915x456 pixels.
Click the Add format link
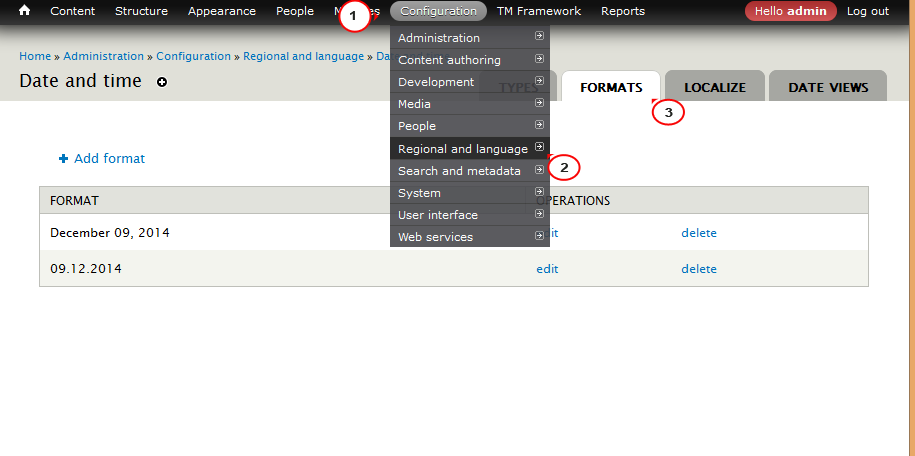pos(109,158)
